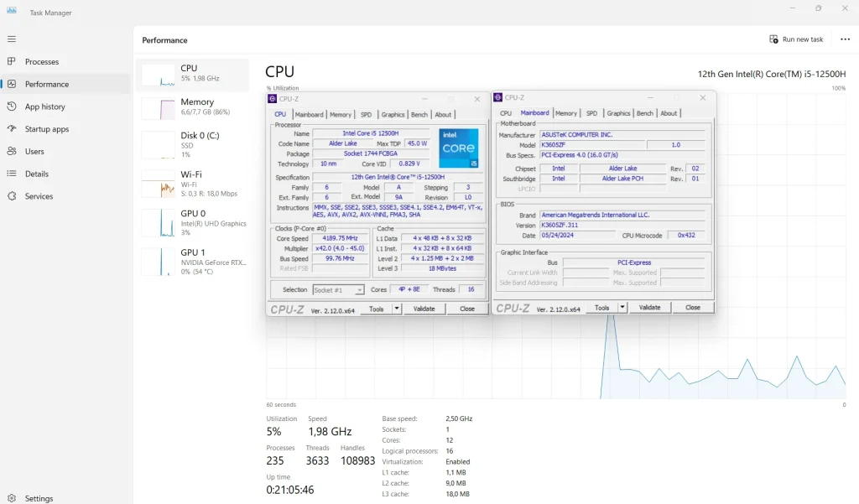Switch to Bench tab in right CPU-Z
The width and height of the screenshot is (859, 504).
click(x=645, y=113)
